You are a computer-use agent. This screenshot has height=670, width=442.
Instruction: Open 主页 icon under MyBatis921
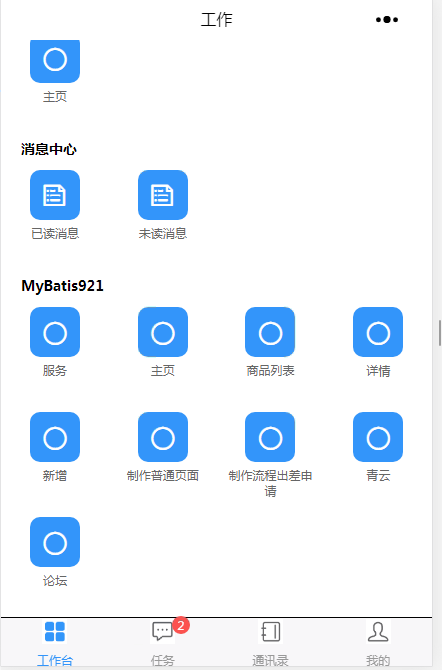(163, 332)
